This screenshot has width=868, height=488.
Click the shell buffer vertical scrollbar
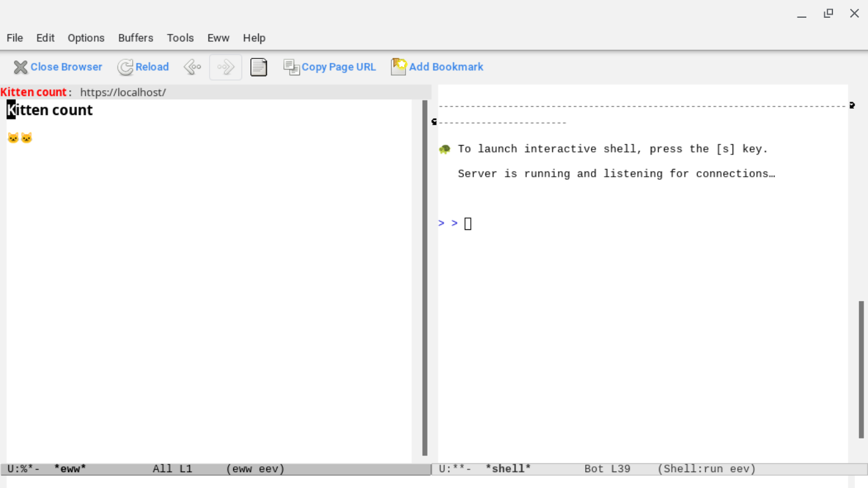tap(861, 369)
